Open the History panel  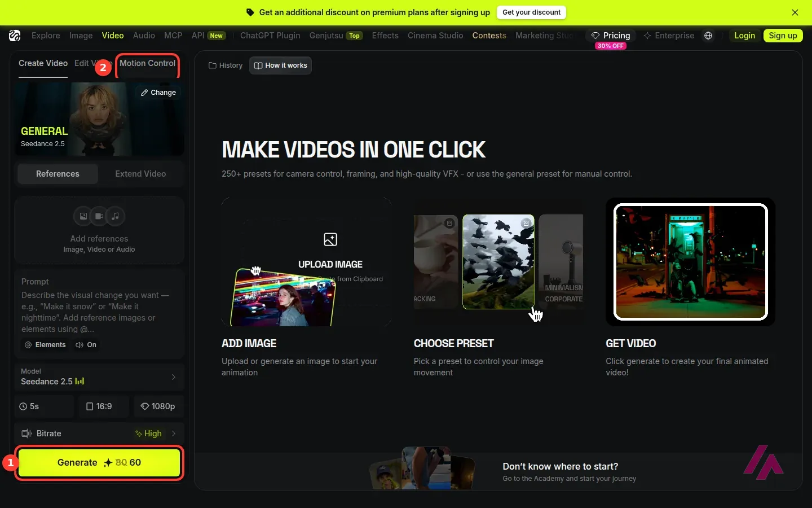(x=226, y=65)
